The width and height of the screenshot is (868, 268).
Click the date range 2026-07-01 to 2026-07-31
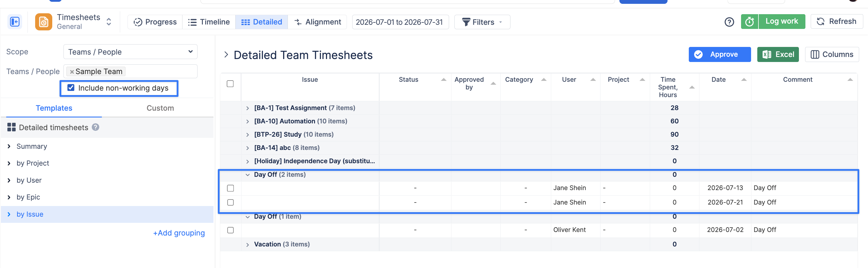400,22
